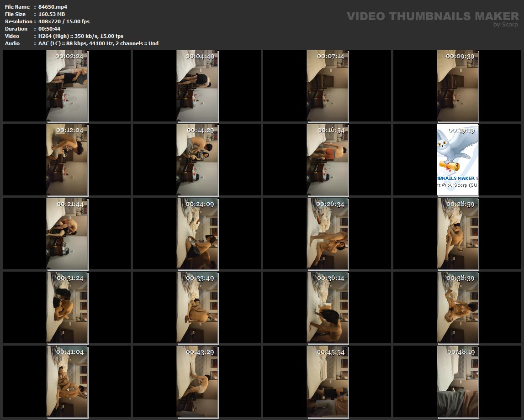Screen dimensions: 524x420
Task: Open the frame stamped 00:04:49
Action: (197, 86)
